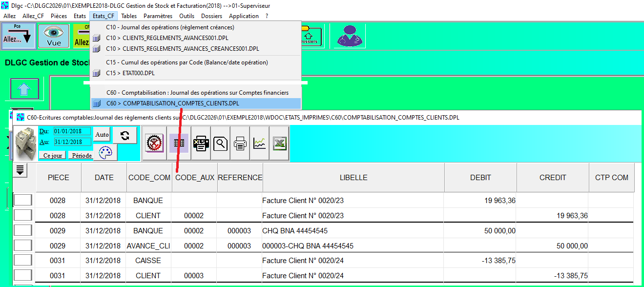Click the Excel export icon

click(279, 143)
